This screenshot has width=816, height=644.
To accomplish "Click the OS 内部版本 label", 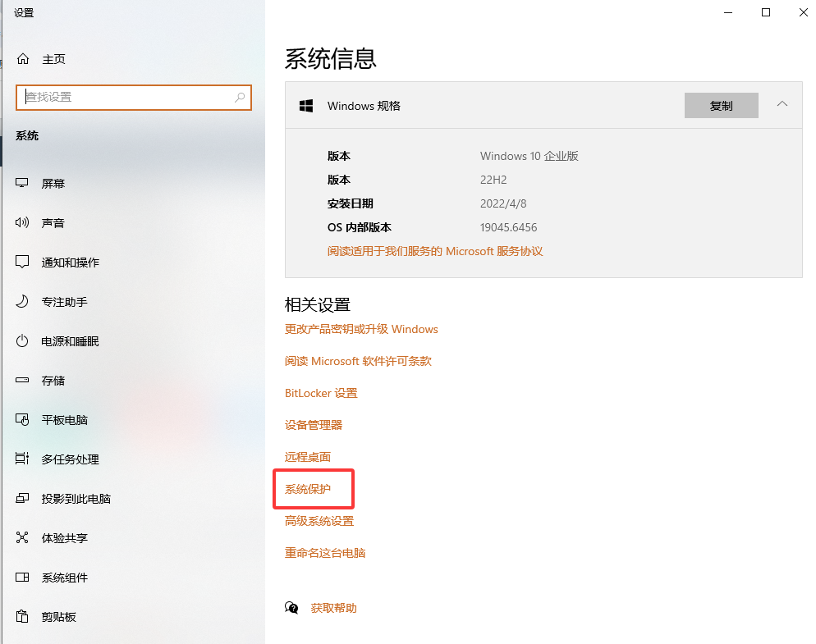I will [360, 227].
